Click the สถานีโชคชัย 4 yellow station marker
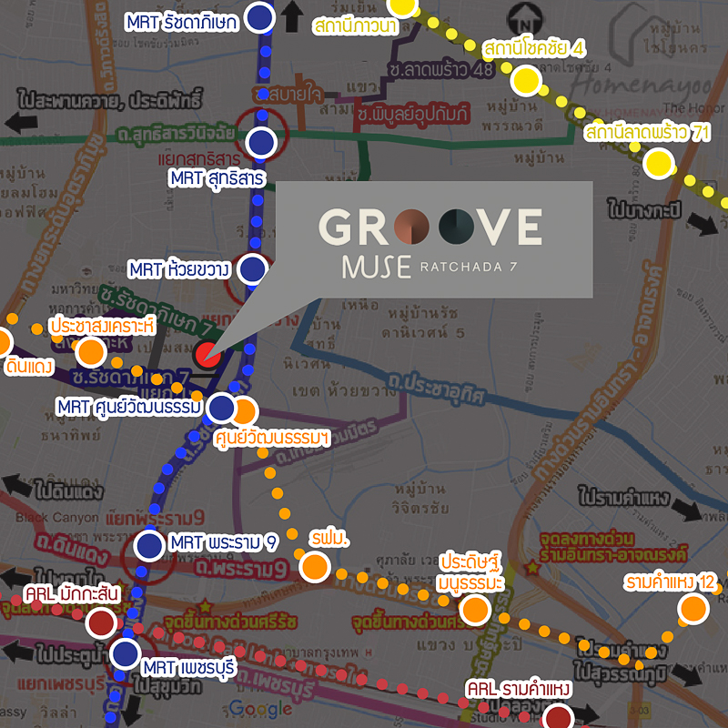728x728 pixels. pyautogui.click(x=526, y=80)
